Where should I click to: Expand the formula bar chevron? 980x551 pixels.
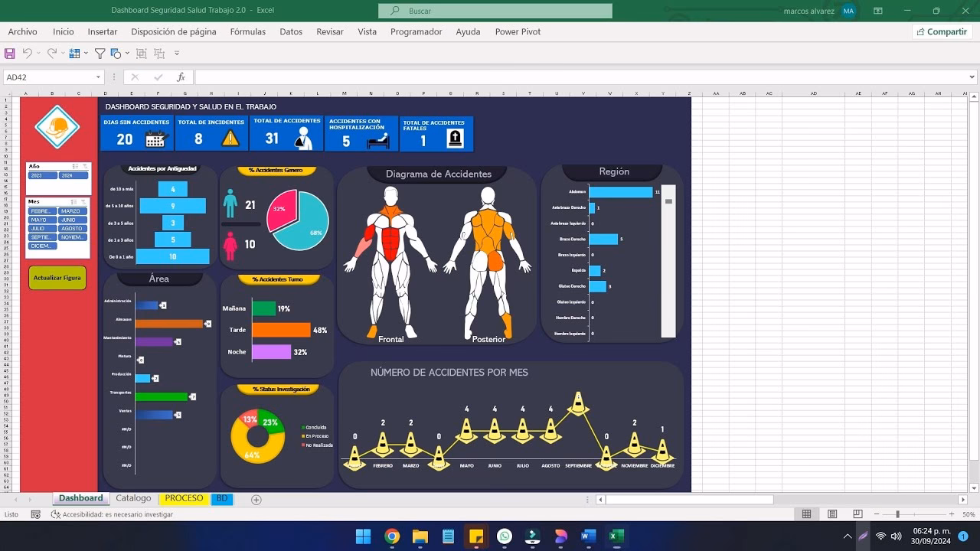(x=972, y=77)
